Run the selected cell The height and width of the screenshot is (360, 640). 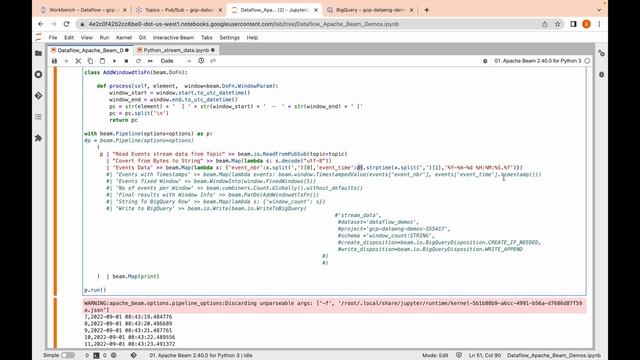[x=114, y=61]
